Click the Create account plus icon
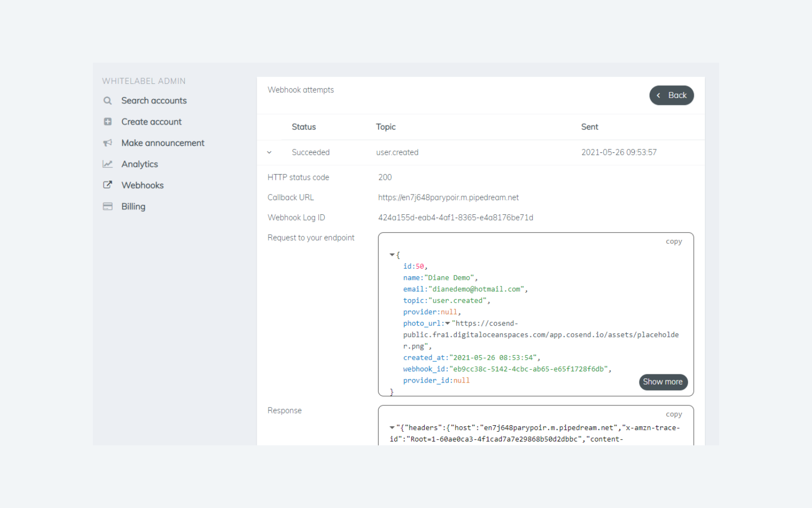This screenshot has width=812, height=508. coord(107,121)
